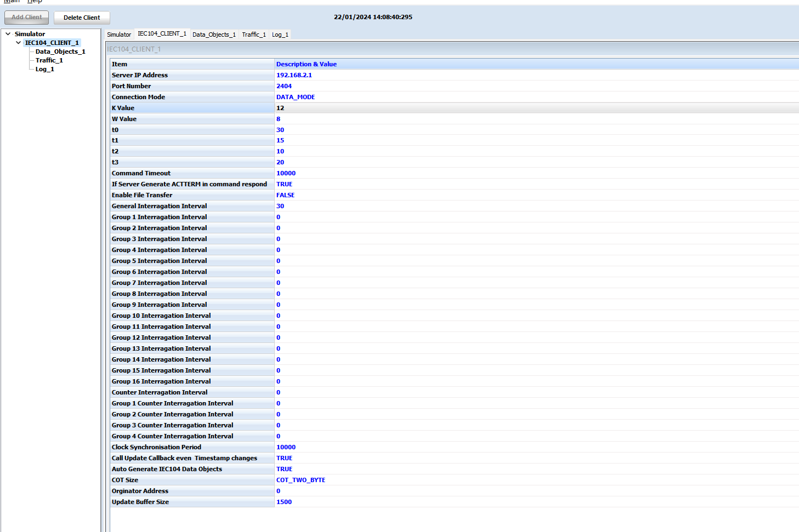Image resolution: width=799 pixels, height=532 pixels.
Task: Click TRUE for Auto Generate IEC104 Data Objects
Action: 284,469
